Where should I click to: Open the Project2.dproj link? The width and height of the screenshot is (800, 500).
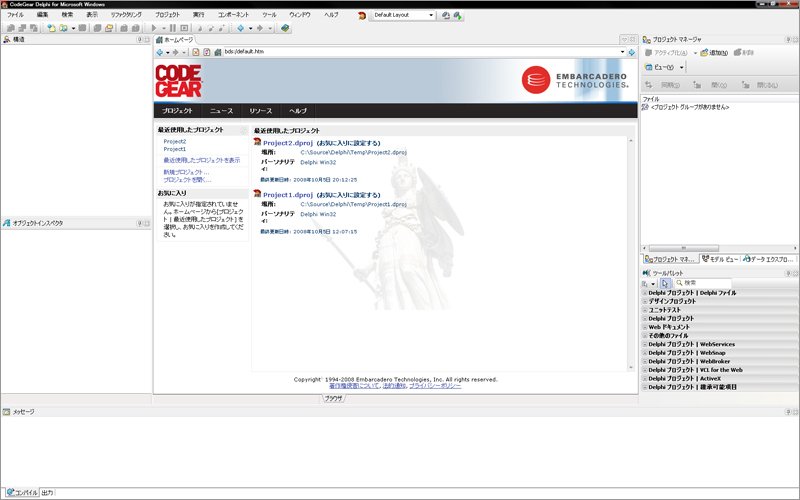(288, 143)
